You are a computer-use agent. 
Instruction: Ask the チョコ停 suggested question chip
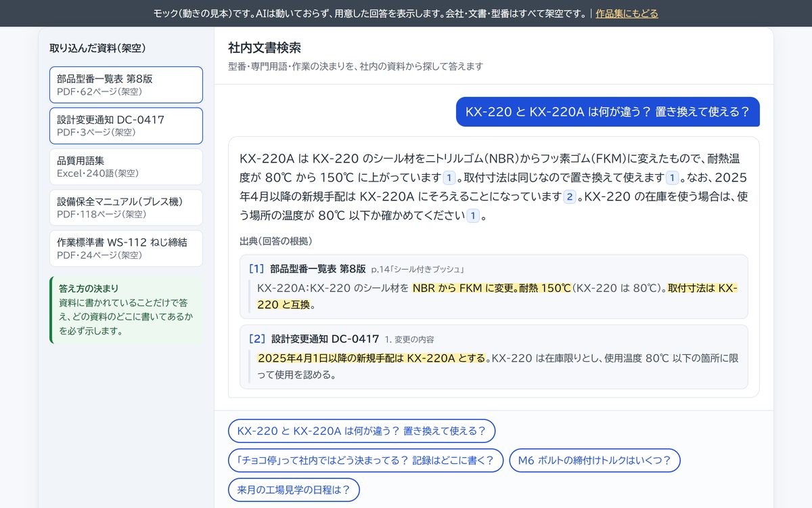tap(365, 461)
